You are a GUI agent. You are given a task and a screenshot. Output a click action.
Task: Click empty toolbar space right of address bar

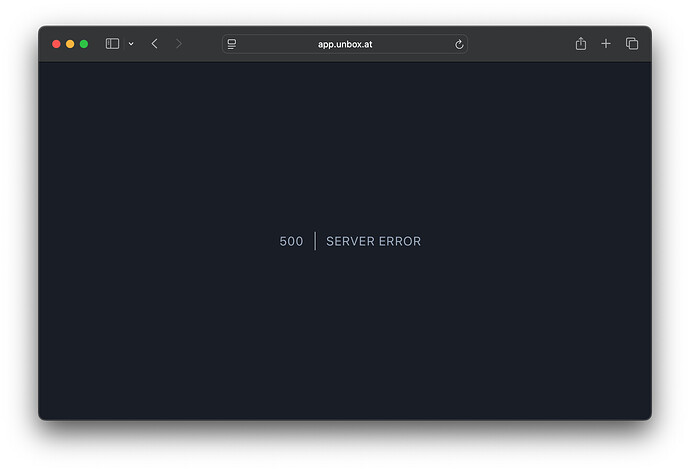(x=518, y=44)
